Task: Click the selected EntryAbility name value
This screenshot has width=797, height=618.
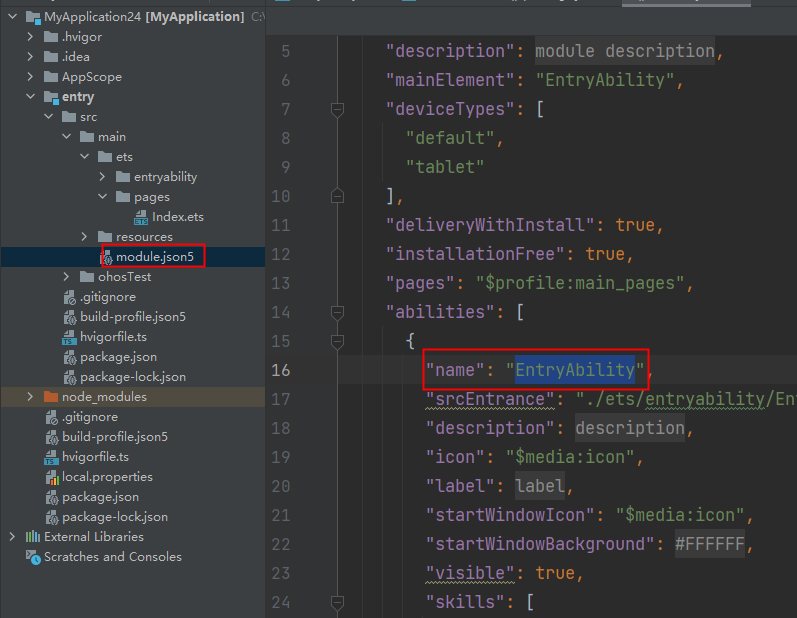Action: 575,370
